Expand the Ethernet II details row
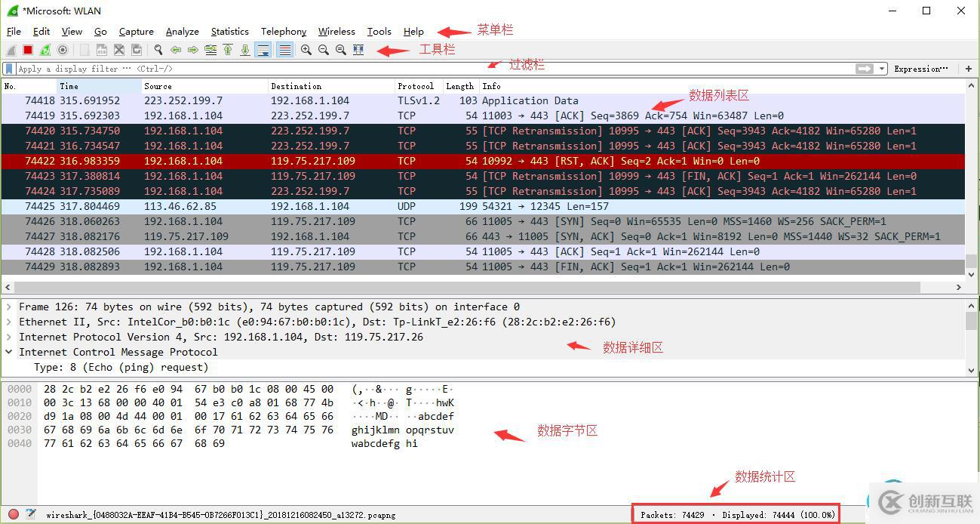The width and height of the screenshot is (980, 524). (9, 322)
